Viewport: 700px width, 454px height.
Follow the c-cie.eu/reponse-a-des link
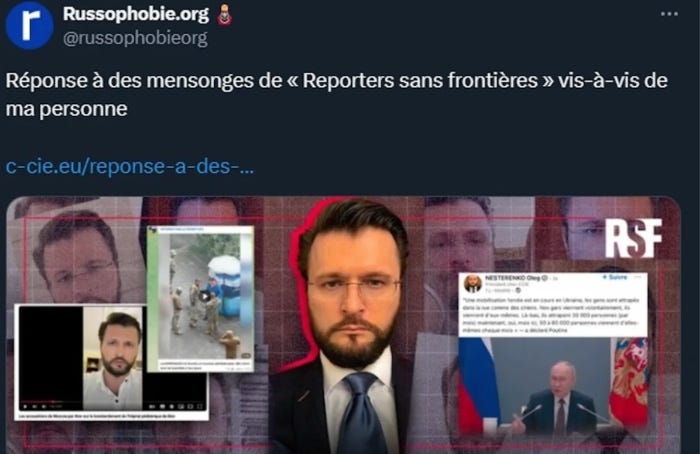pyautogui.click(x=130, y=166)
